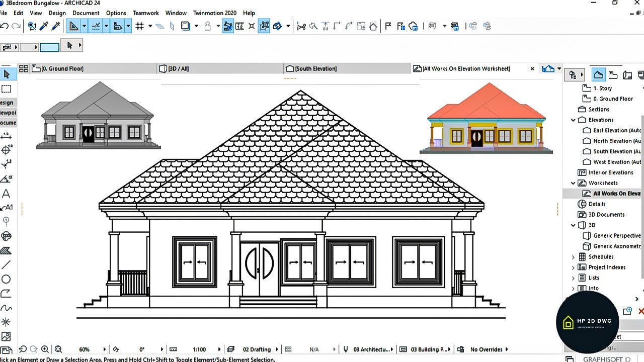Select the Arrow tool in toolbox
The width and height of the screenshot is (644, 362).
(x=7, y=74)
